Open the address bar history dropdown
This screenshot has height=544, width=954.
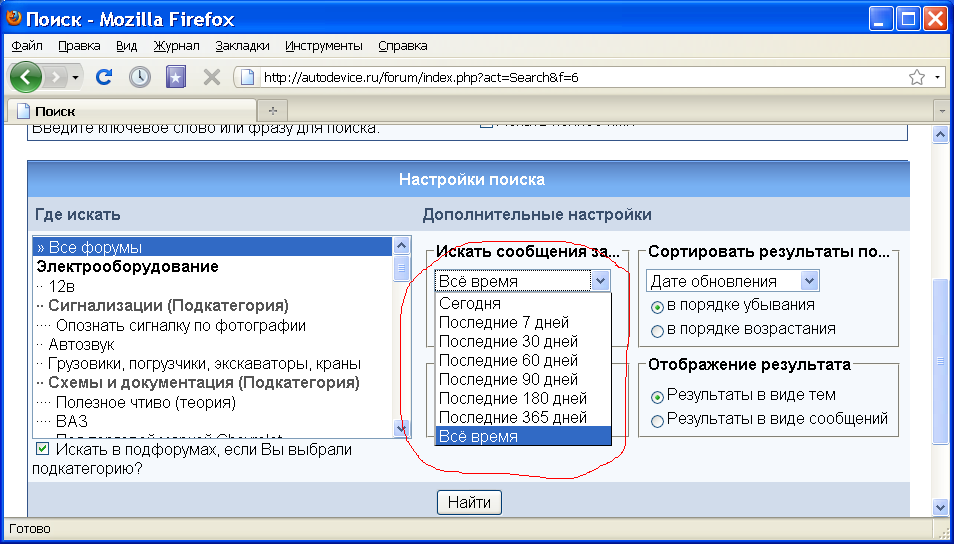937,77
